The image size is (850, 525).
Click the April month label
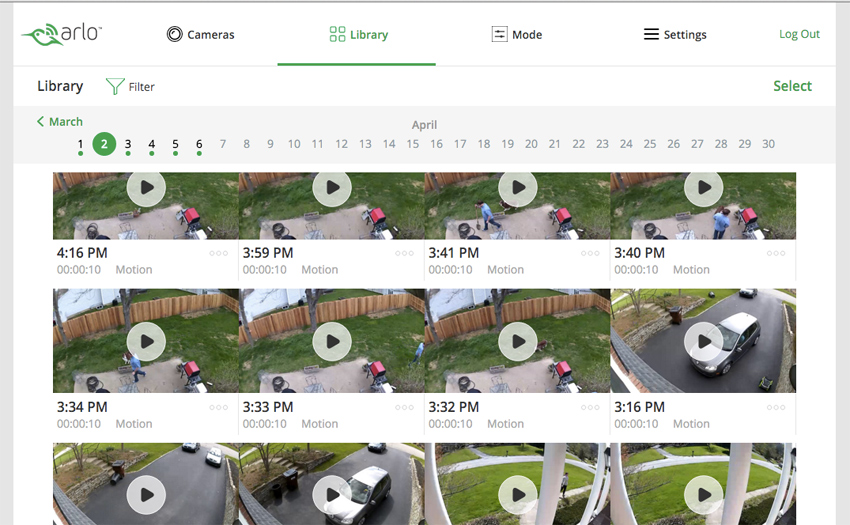[x=424, y=125]
